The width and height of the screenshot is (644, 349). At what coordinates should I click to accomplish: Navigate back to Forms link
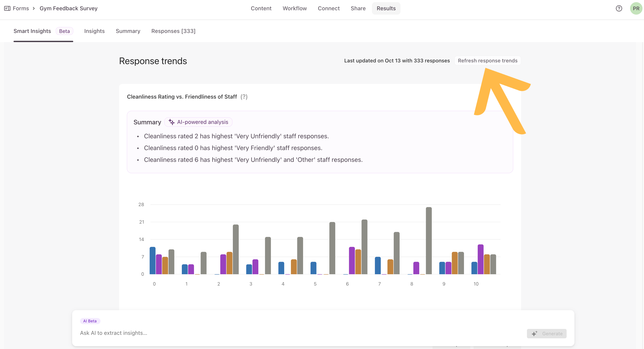pos(21,9)
